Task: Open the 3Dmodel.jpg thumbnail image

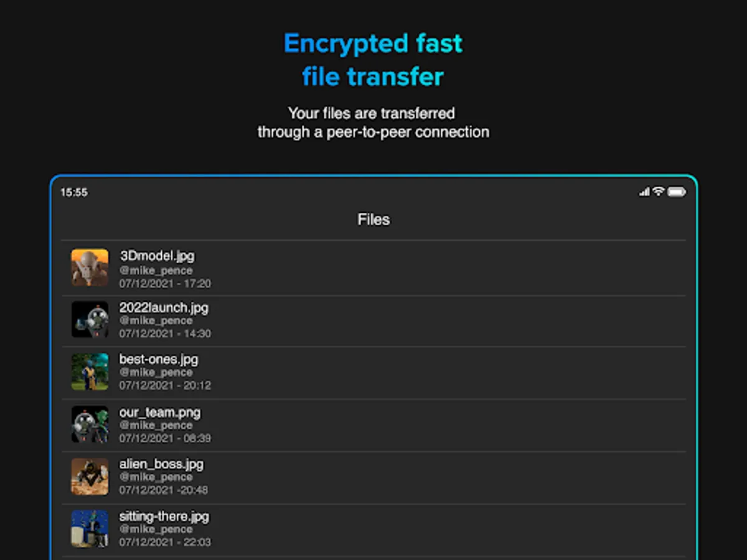Action: [90, 268]
